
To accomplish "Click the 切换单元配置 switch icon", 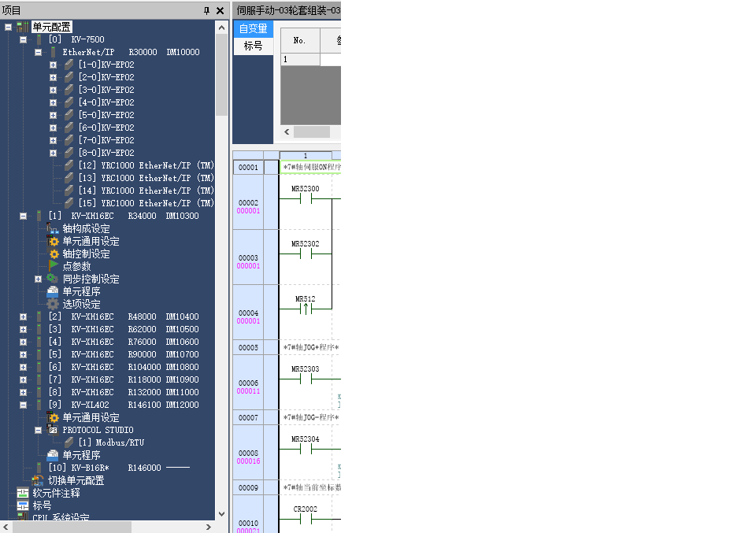I will point(38,480).
